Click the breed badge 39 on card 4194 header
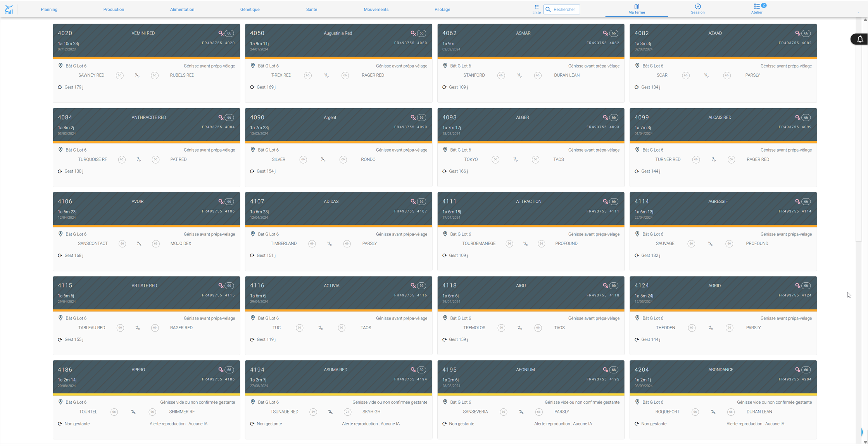 (421, 370)
